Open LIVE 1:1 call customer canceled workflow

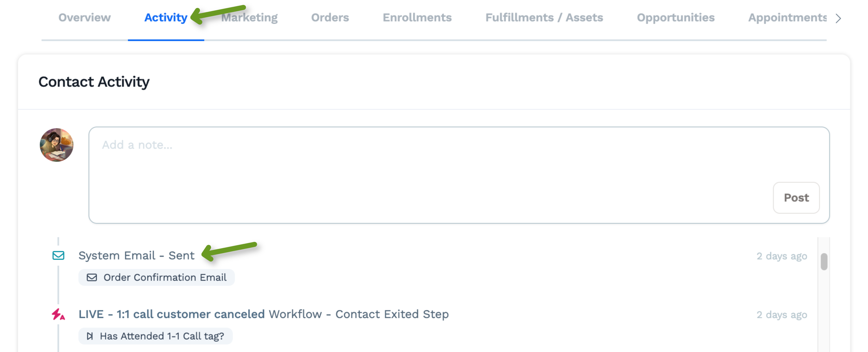click(x=171, y=314)
